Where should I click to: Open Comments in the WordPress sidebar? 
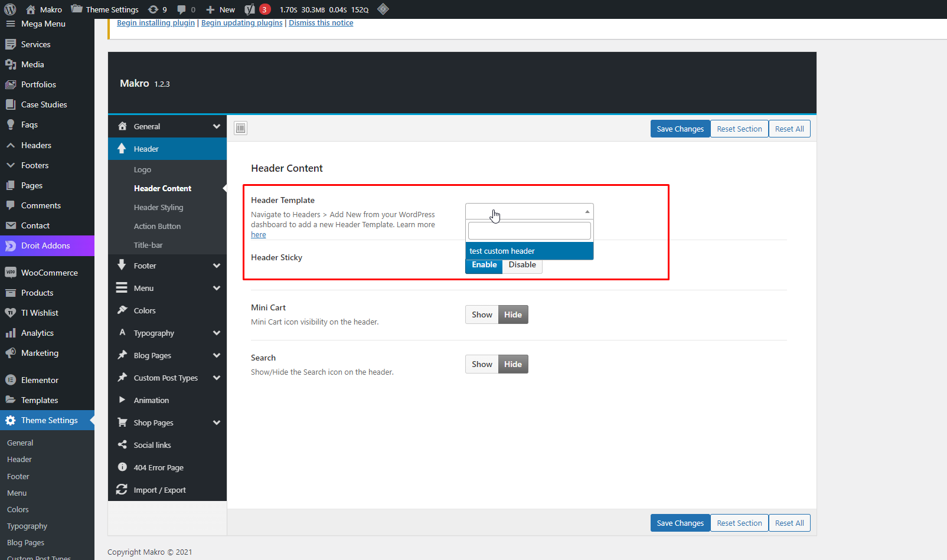point(47,205)
